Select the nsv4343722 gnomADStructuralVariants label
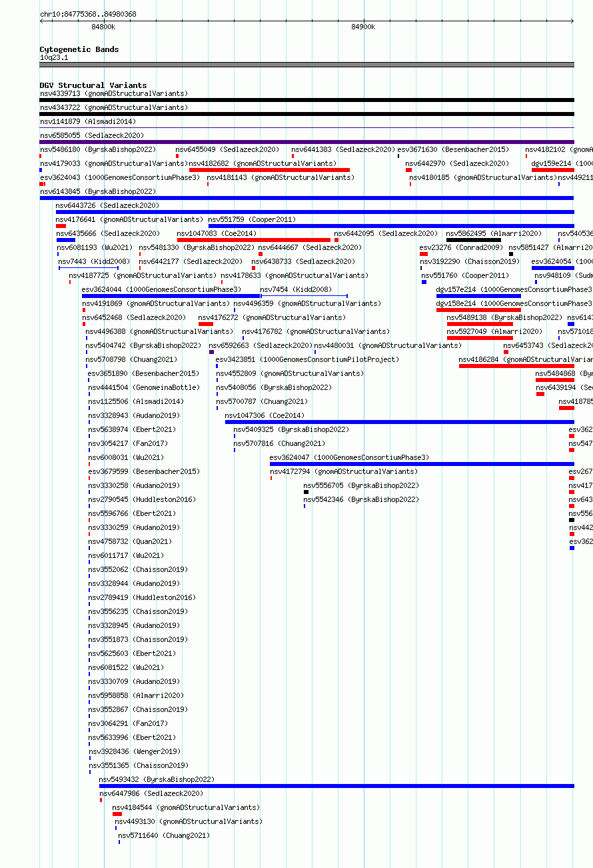This screenshot has height=868, width=593. point(114,107)
